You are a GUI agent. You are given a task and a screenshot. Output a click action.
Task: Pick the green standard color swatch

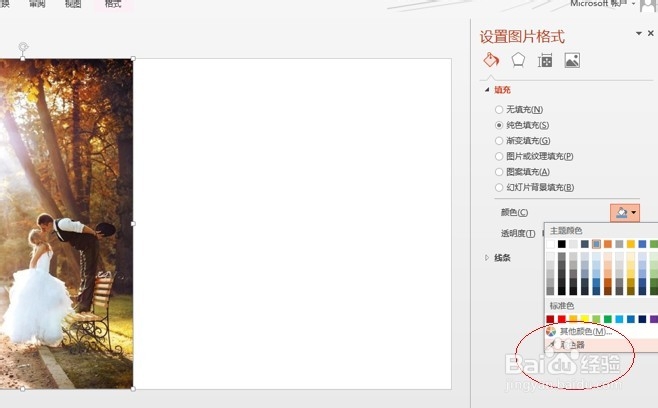point(608,319)
